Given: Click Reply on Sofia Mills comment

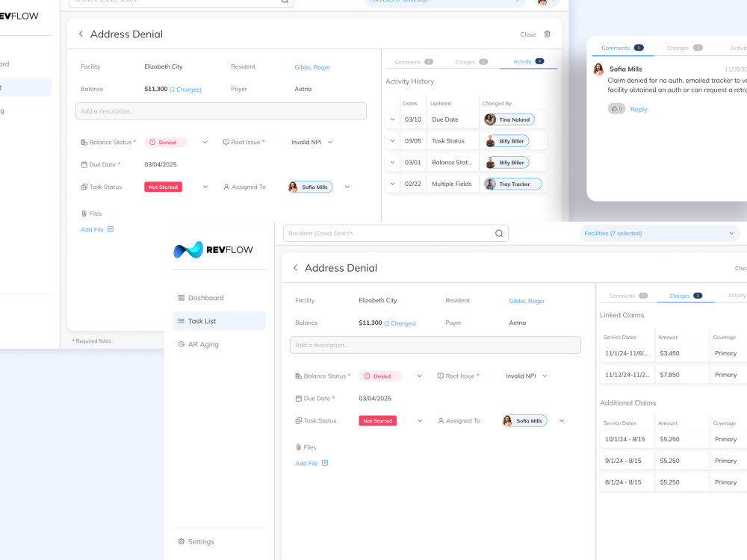Looking at the screenshot, I should coord(639,109).
